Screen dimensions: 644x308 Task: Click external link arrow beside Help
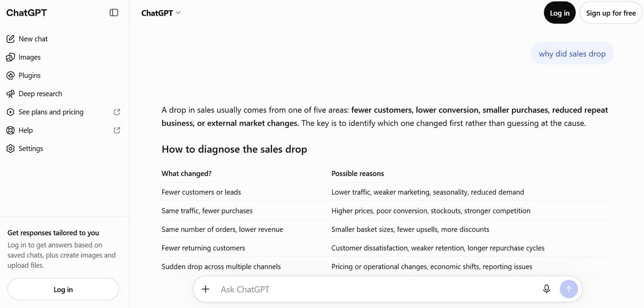tap(117, 130)
